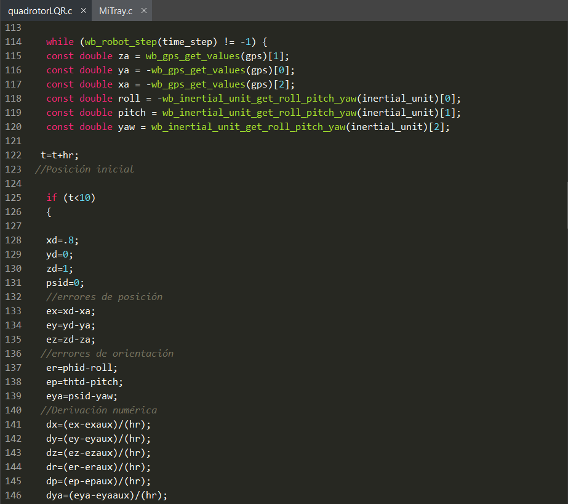Click the dp=(ep-epaux)/(hr); line
568x504 pixels.
(x=99, y=481)
